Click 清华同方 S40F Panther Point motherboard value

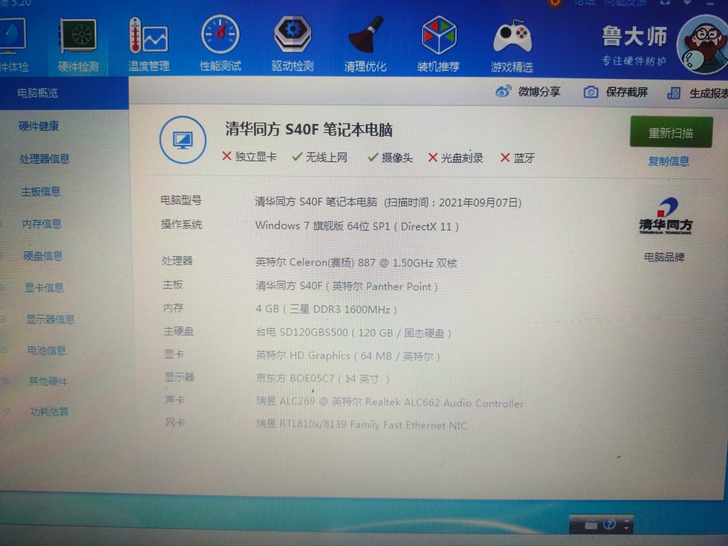pyautogui.click(x=346, y=286)
